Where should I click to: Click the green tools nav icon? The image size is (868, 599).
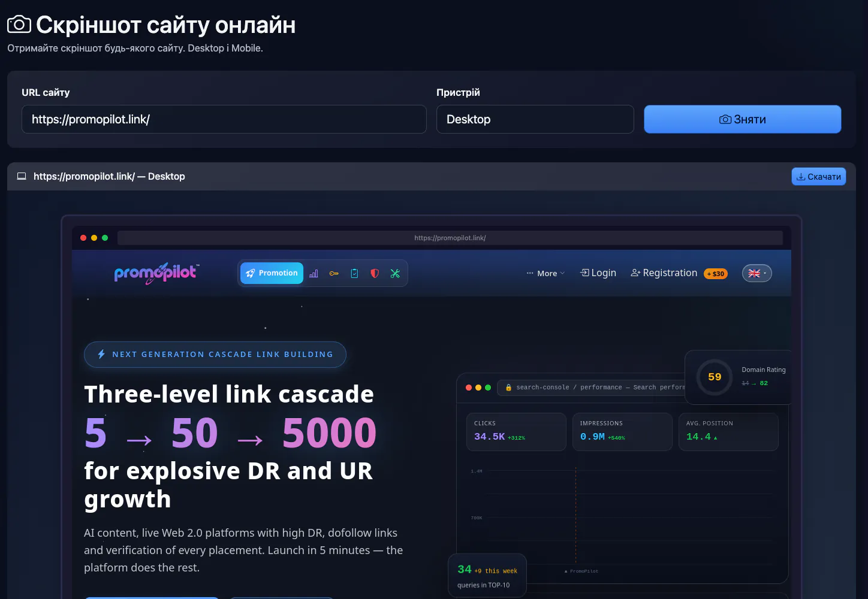pyautogui.click(x=395, y=273)
